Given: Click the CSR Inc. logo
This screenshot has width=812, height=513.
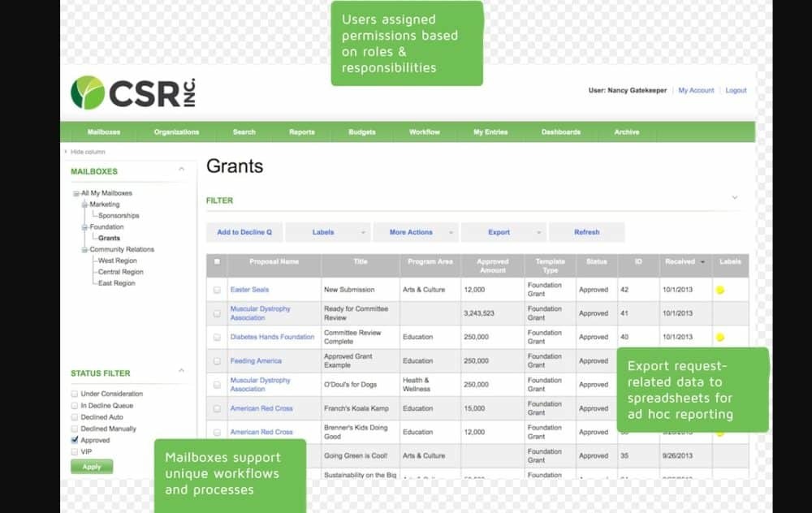Looking at the screenshot, I should click(x=133, y=93).
